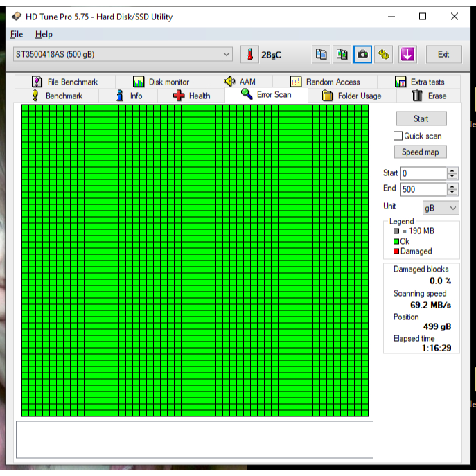Image resolution: width=476 pixels, height=476 pixels.
Task: Click the purple down arrow icon
Action: [407, 54]
